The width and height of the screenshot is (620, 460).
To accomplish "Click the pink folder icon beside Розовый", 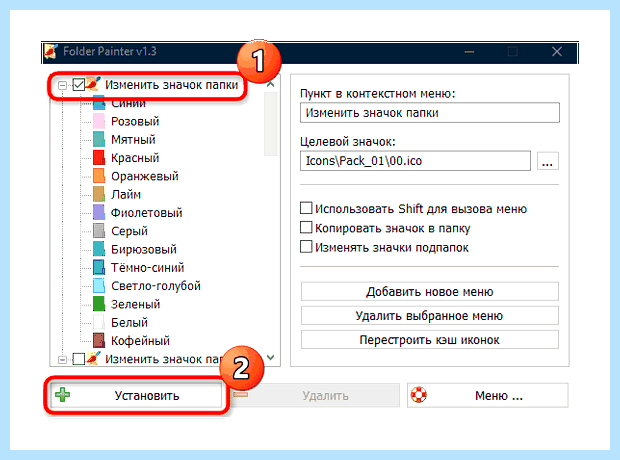I will click(99, 121).
